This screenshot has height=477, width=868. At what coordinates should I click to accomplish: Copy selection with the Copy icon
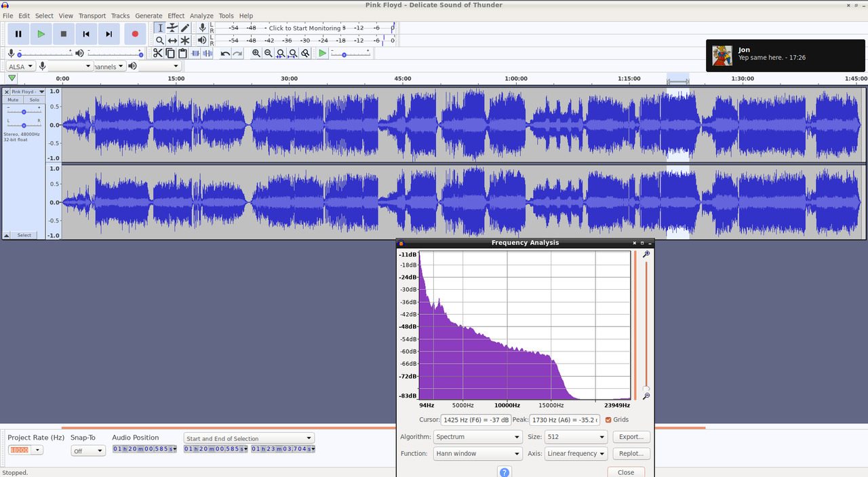170,53
